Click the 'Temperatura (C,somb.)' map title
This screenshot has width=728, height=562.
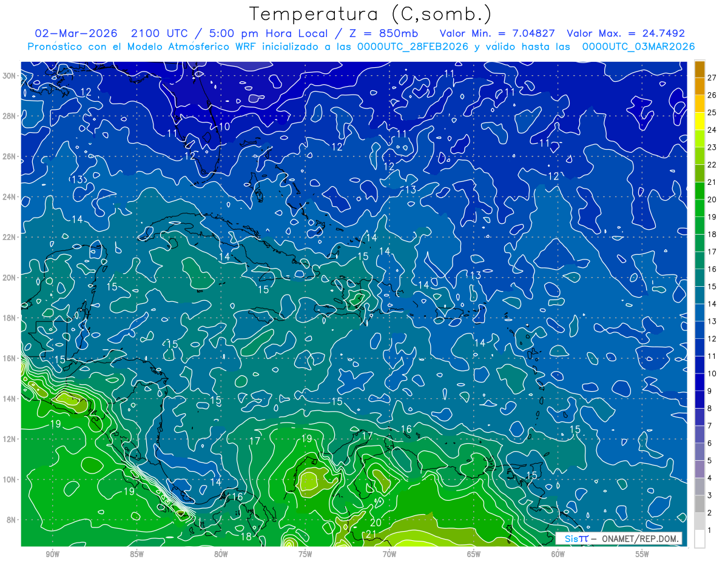(x=371, y=14)
